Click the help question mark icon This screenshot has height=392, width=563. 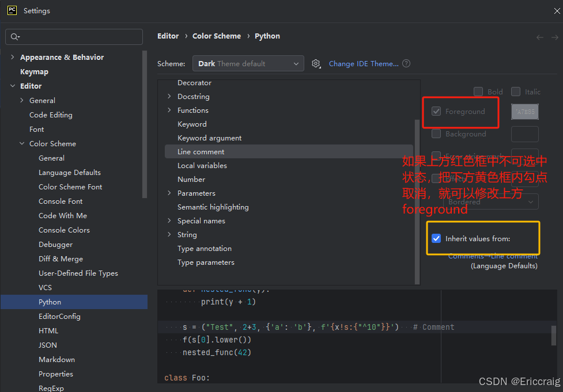(x=406, y=63)
